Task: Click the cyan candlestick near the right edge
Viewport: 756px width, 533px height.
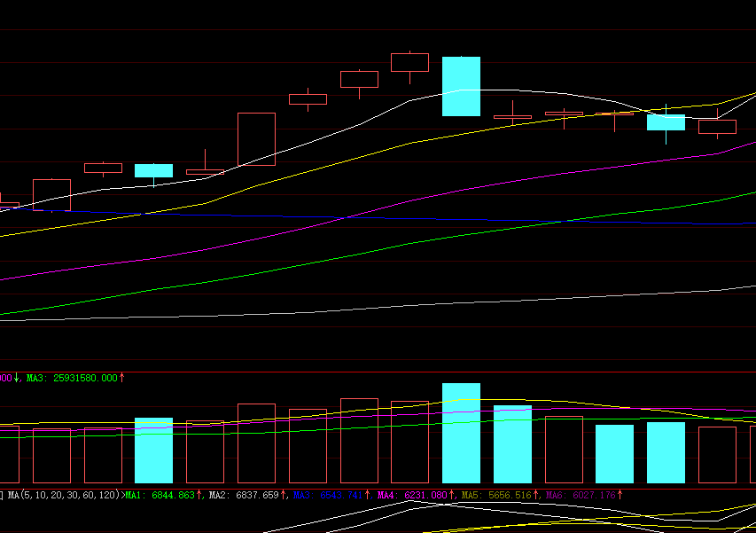Action: (x=666, y=122)
